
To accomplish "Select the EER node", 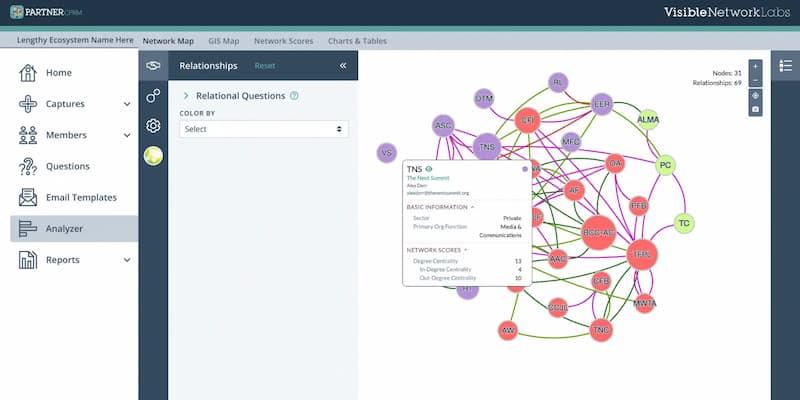I will coord(602,104).
